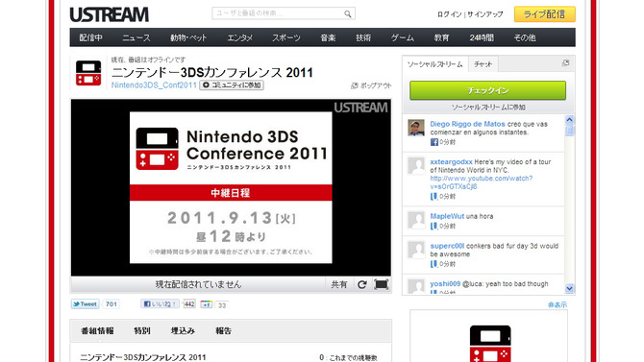This screenshot has height=362, width=644.
Task: Click Ustream icon under superc00l comment
Action: (x=433, y=264)
